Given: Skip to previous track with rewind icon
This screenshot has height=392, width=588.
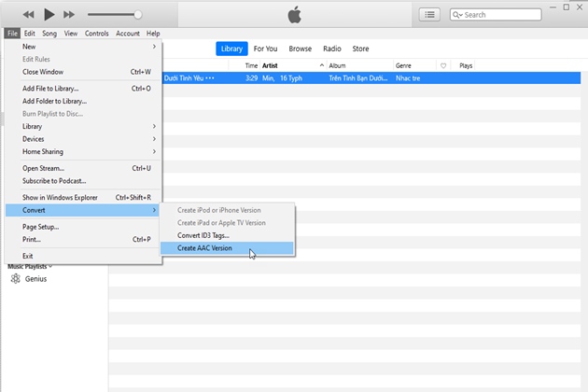Looking at the screenshot, I should click(x=29, y=14).
